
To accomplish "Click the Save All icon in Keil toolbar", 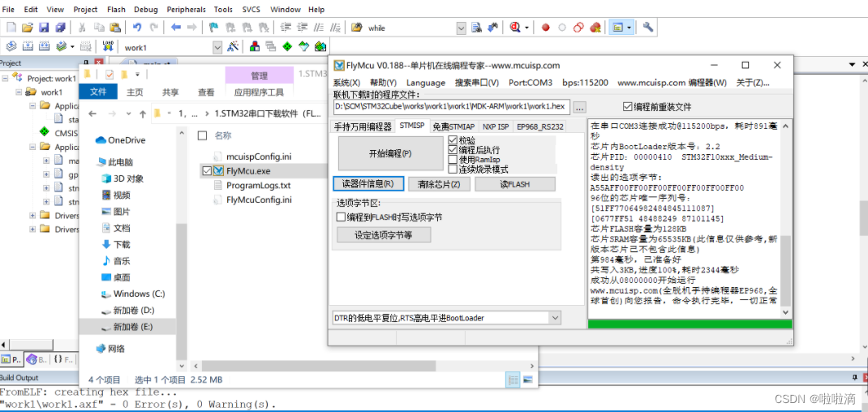I will click(x=60, y=27).
